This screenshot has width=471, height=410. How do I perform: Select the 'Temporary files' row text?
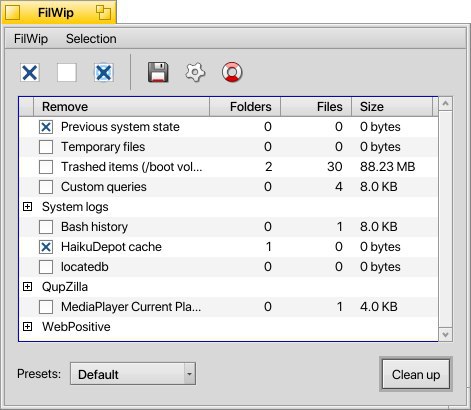tap(103, 147)
